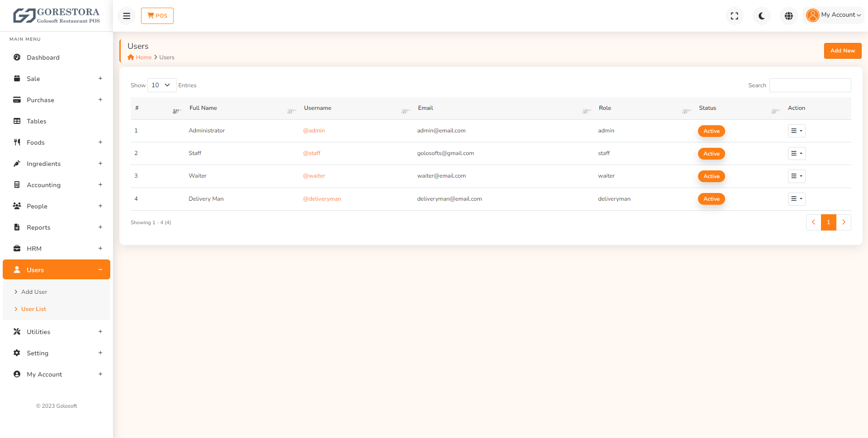Open the Dashboard from the sidebar
This screenshot has width=868, height=438.
(43, 57)
